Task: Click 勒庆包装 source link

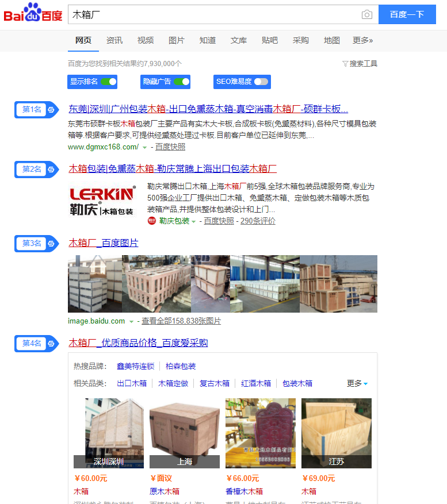Action: [x=174, y=221]
